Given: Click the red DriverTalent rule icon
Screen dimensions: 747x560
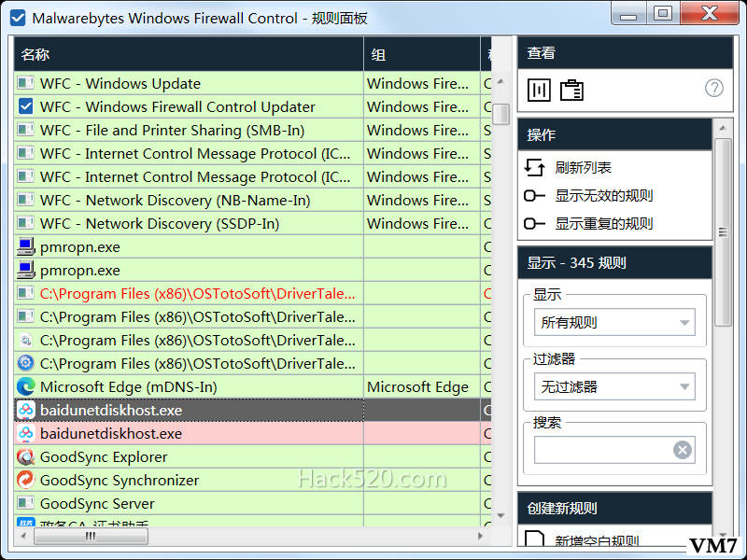Looking at the screenshot, I should 26,293.
